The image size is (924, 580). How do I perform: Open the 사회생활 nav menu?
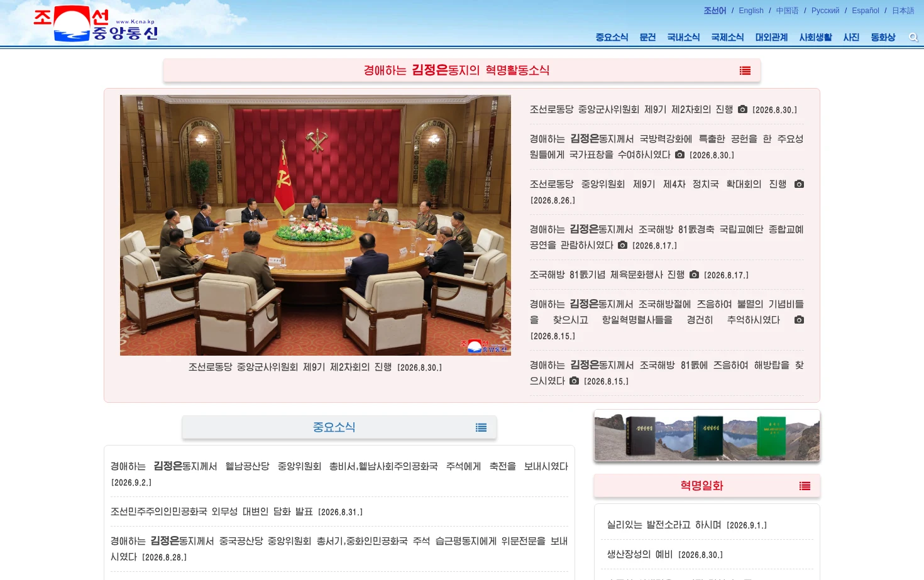point(815,38)
